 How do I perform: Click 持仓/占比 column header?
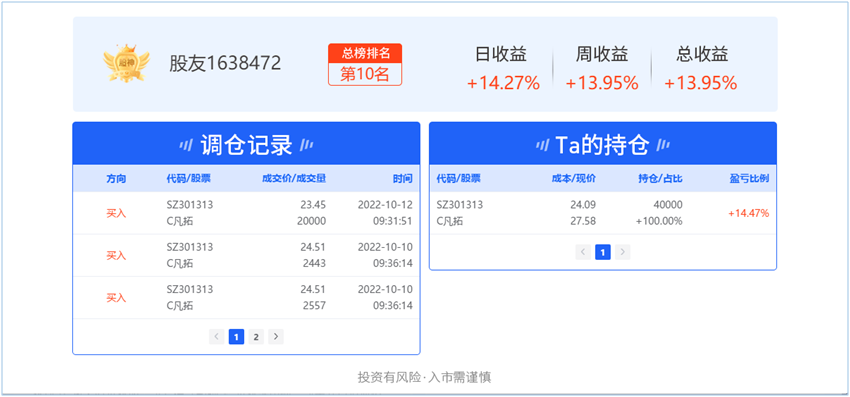point(660,178)
